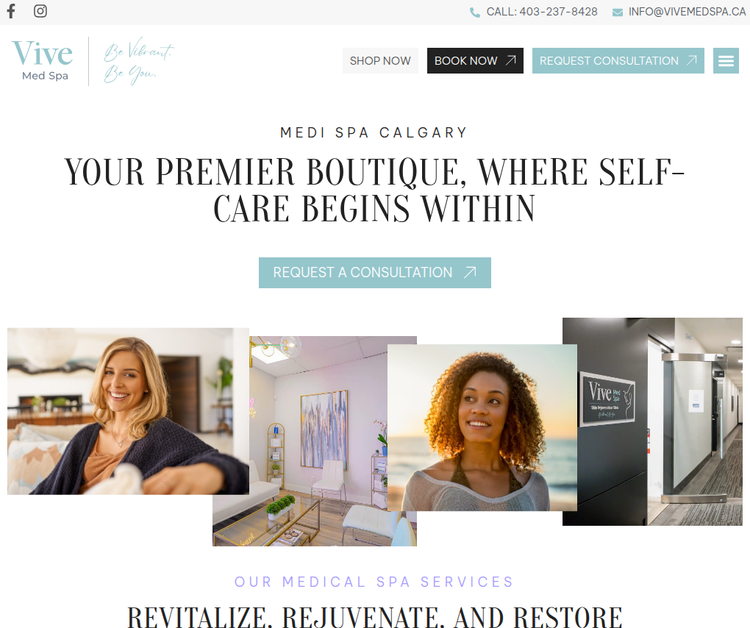
Task: Click the phone handset icon
Action: click(x=474, y=12)
